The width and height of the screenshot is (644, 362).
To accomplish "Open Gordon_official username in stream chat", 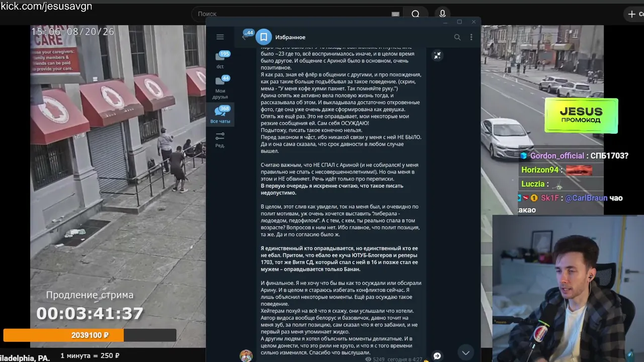I will pyautogui.click(x=557, y=156).
